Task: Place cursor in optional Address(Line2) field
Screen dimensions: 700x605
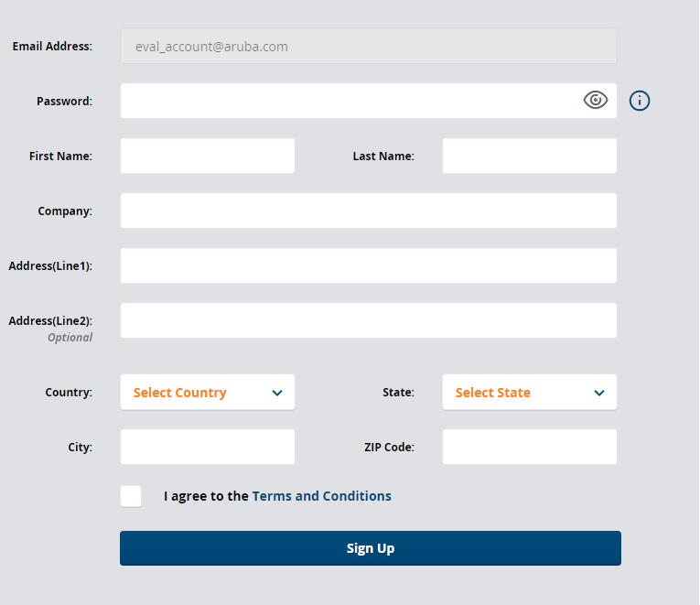Action: click(x=369, y=320)
